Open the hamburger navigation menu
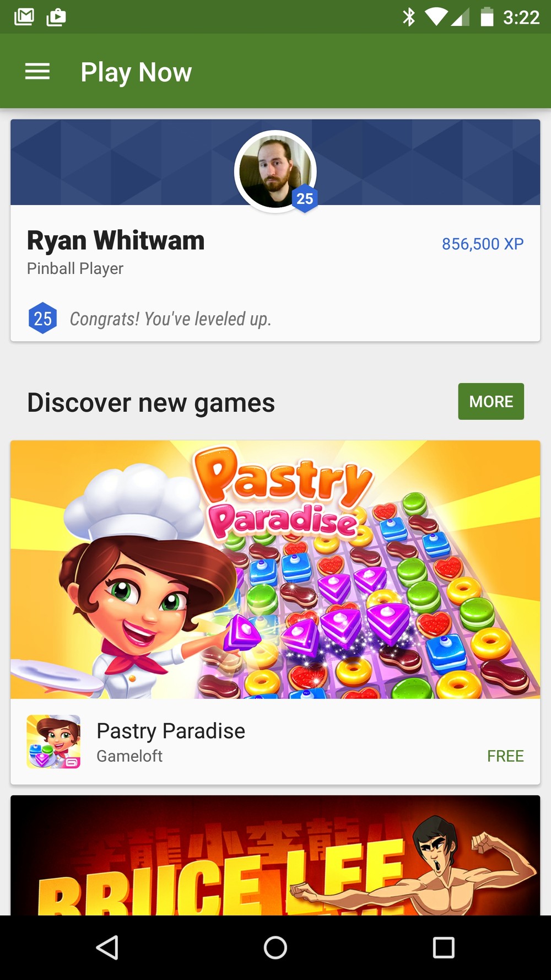 (x=37, y=72)
